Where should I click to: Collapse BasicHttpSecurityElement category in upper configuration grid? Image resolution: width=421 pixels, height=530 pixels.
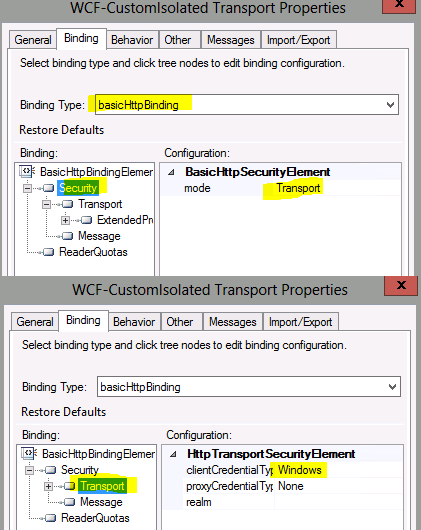point(171,172)
